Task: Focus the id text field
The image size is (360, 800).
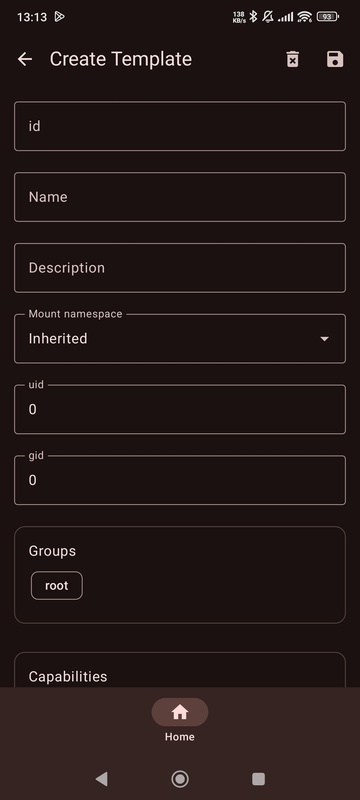Action: (179, 126)
